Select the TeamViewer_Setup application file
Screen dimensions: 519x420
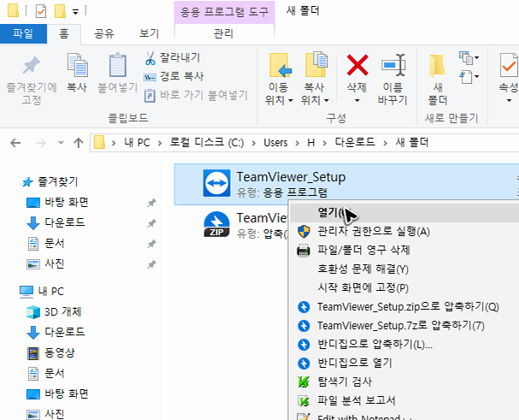tap(346, 184)
